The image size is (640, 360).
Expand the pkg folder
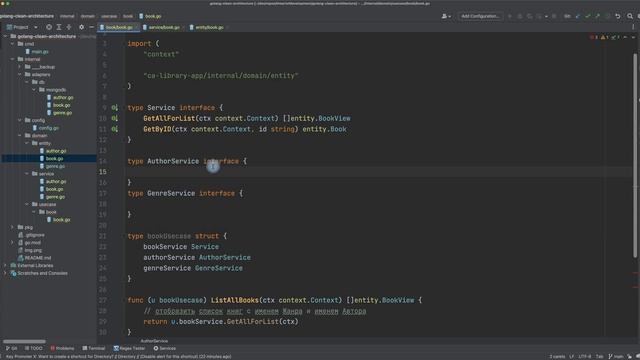(13, 227)
